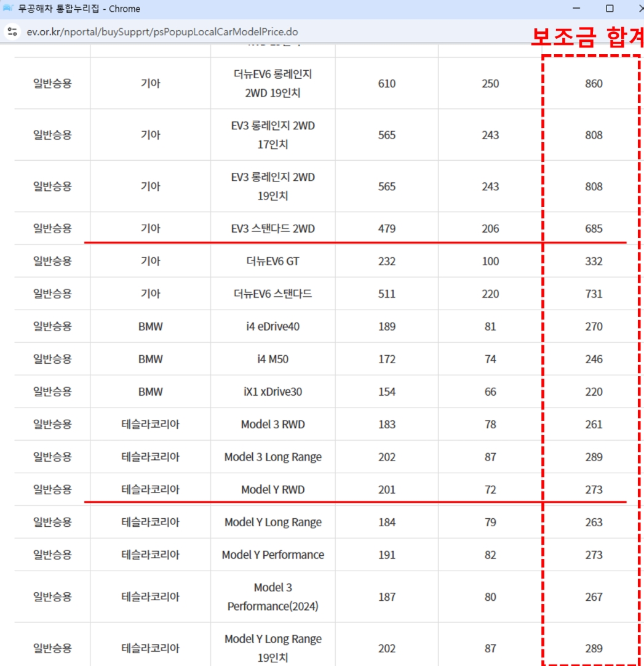The height and width of the screenshot is (666, 644).
Task: Click 일반승용 cell in iX1 xDrive30 row
Action: point(52,391)
